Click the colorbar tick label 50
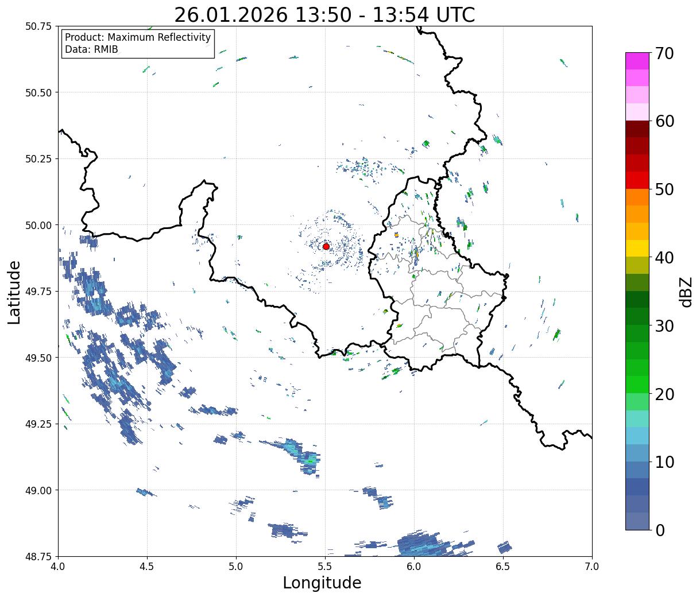 [664, 189]
